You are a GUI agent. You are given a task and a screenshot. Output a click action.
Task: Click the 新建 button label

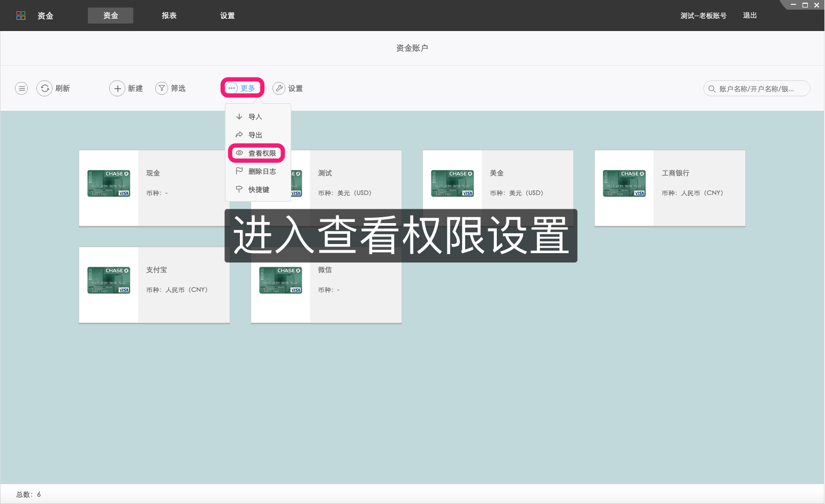tap(135, 88)
